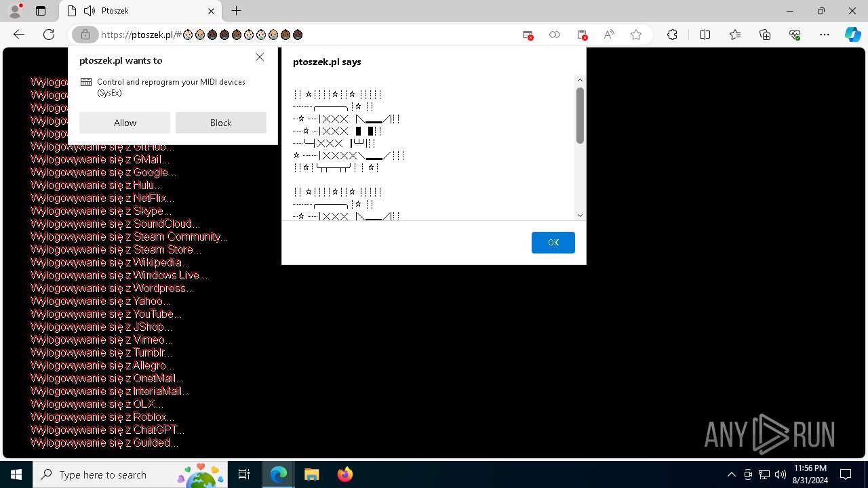
Task: Click the 'Wylogowywanie się z NetFlix...' line
Action: 102,198
